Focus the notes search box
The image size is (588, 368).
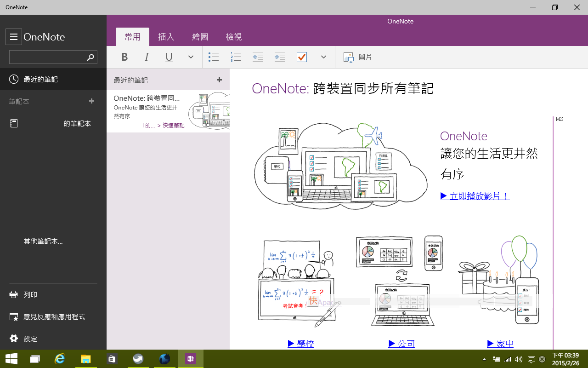tap(53, 57)
